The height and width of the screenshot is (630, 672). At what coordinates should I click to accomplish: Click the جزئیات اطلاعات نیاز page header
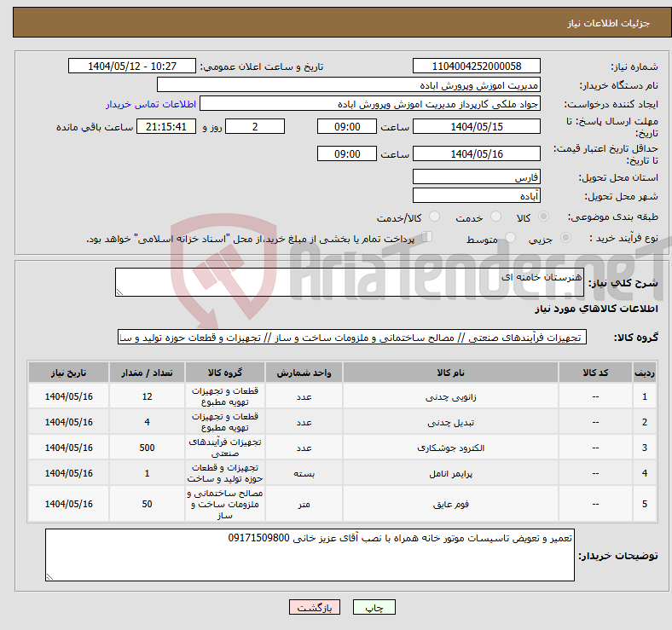pos(609,23)
